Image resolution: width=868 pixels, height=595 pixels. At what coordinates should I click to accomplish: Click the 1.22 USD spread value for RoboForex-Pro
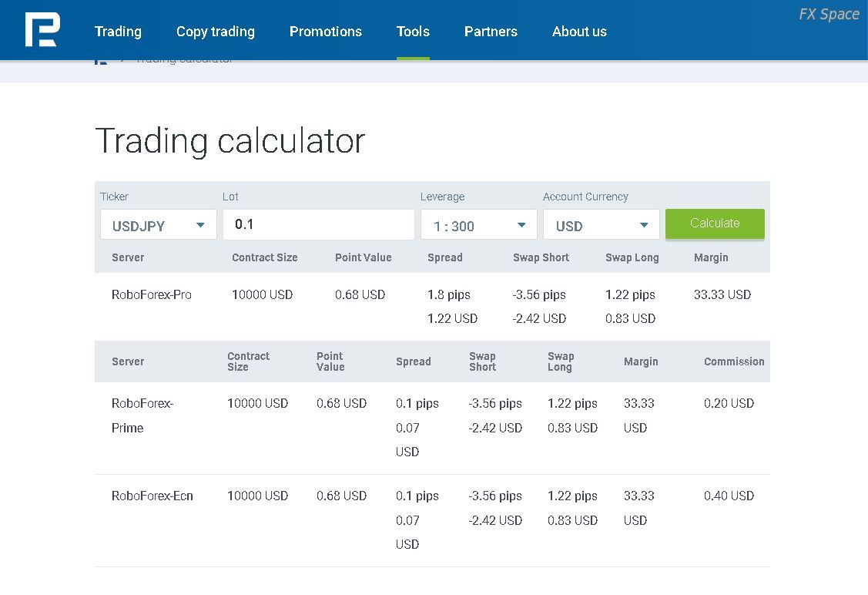(x=452, y=318)
